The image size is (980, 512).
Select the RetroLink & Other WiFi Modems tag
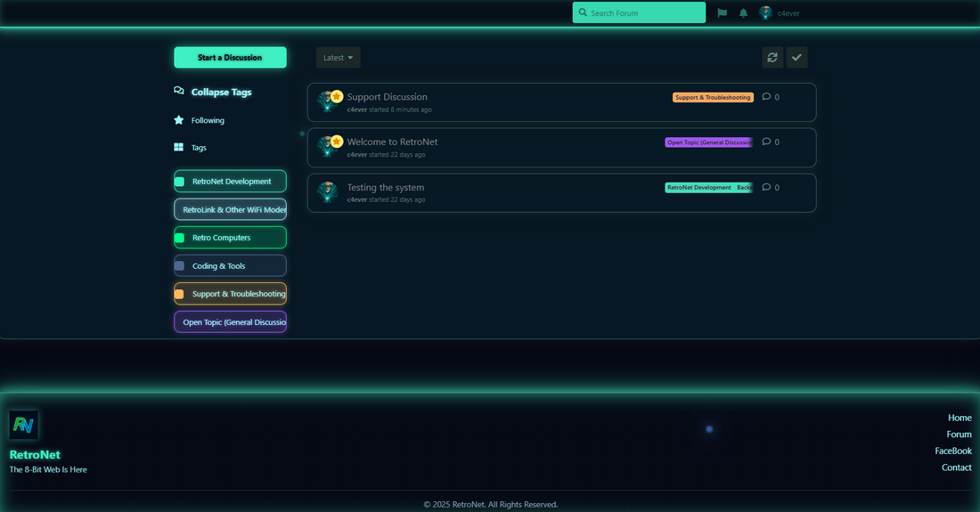tap(230, 209)
